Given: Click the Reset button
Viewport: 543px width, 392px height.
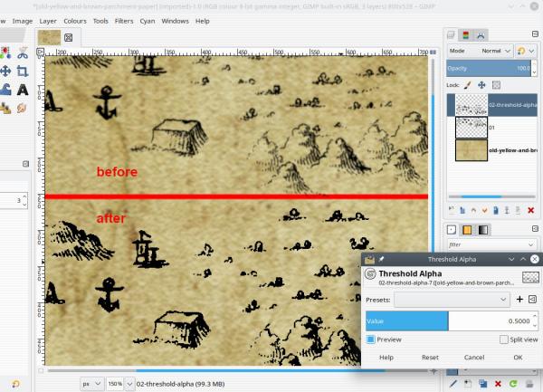Looking at the screenshot, I should tap(430, 357).
